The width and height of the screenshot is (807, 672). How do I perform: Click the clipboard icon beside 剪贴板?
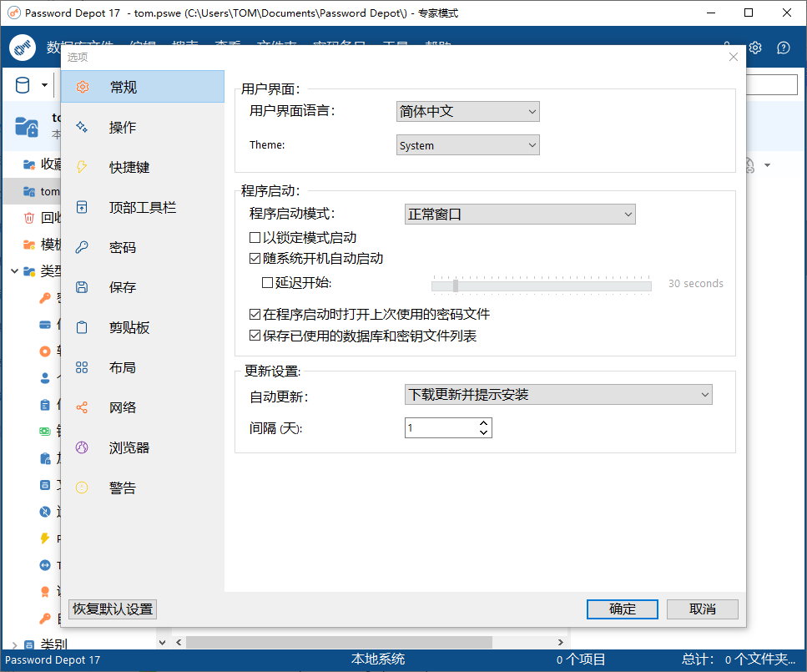click(x=82, y=327)
